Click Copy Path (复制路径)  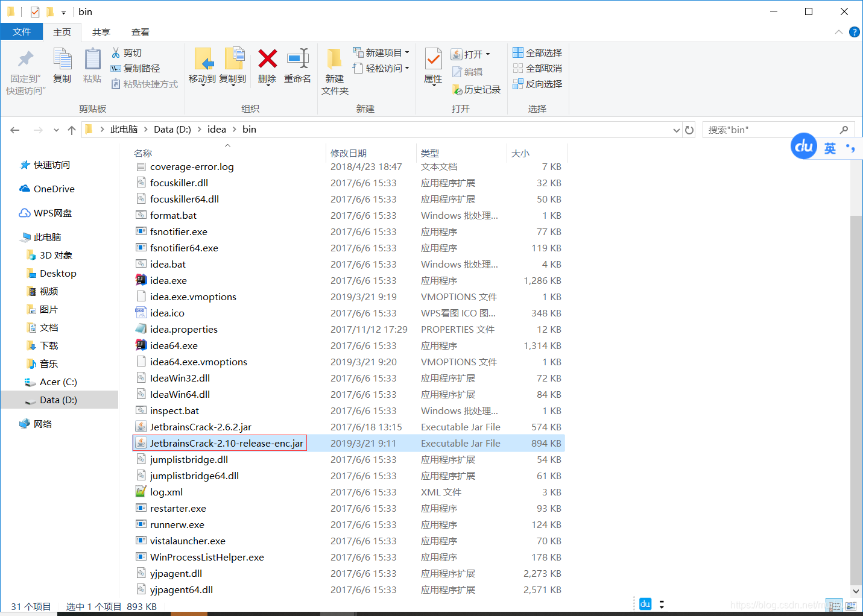pos(136,69)
